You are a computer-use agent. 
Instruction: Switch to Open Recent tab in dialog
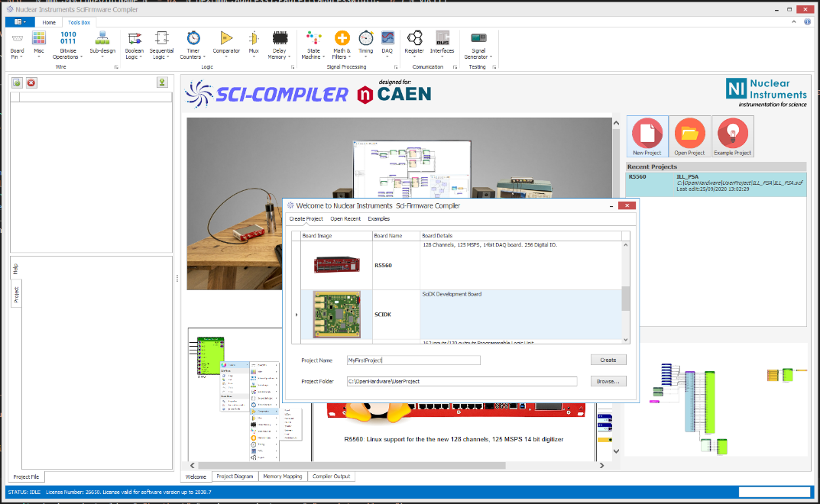tap(345, 218)
